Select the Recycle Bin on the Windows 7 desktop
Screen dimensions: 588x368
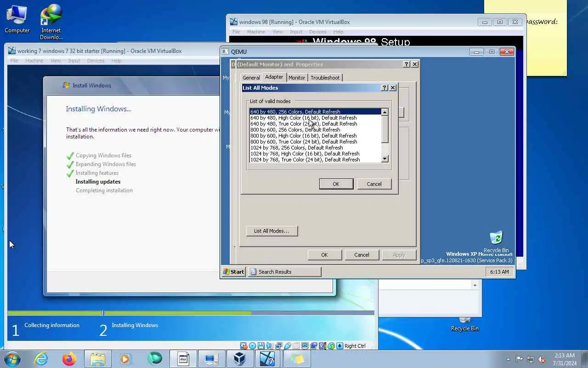pyautogui.click(x=464, y=324)
